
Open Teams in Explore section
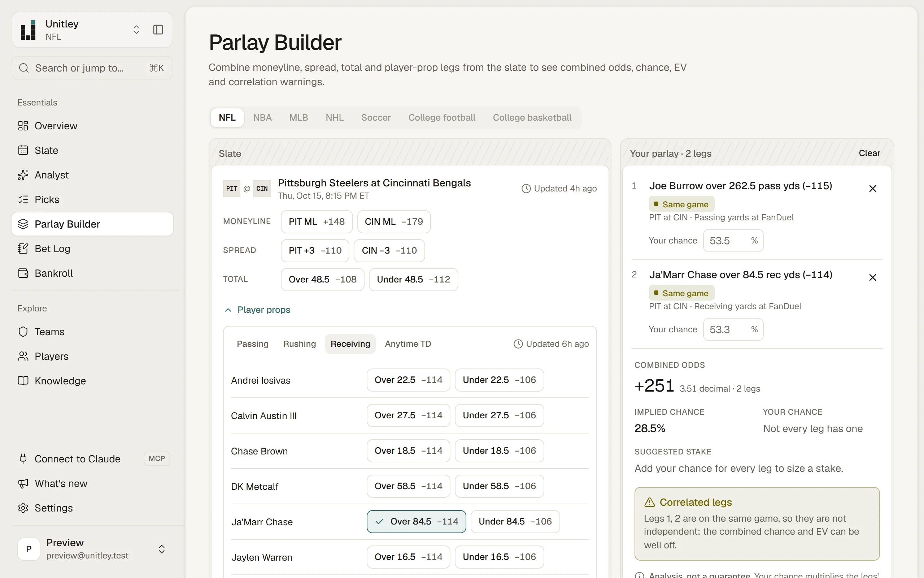(92, 331)
